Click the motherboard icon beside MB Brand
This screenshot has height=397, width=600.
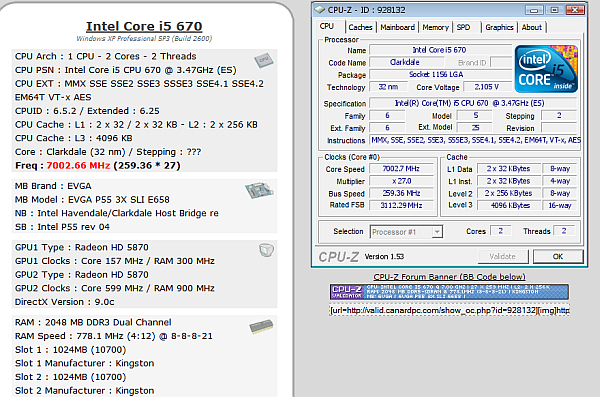[259, 191]
